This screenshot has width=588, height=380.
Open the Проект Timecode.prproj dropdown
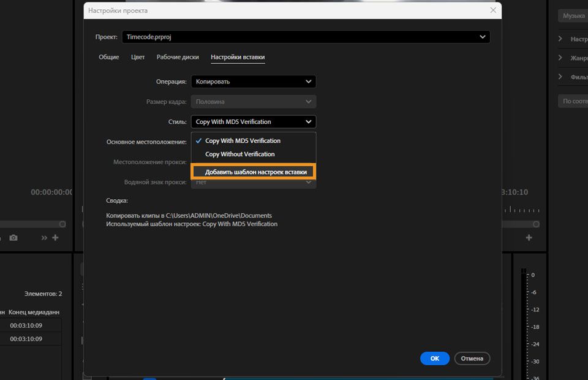pyautogui.click(x=306, y=37)
